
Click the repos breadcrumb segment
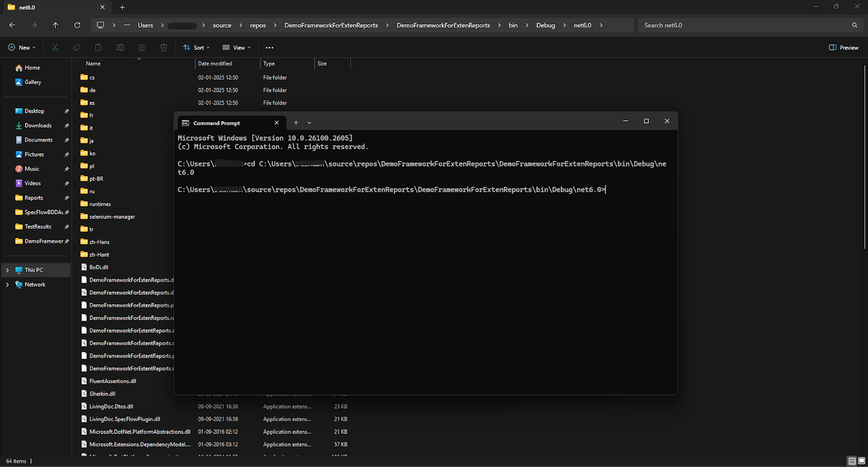coord(258,25)
